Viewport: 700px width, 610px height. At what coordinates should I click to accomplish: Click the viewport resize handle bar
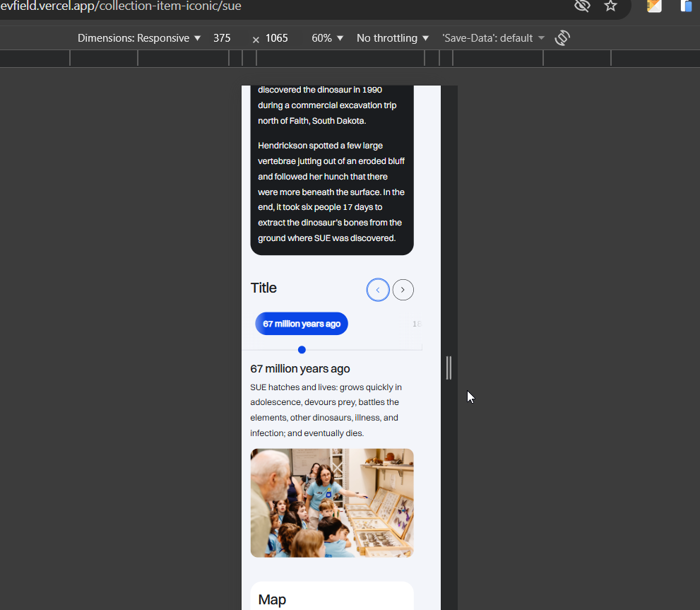[x=449, y=368]
